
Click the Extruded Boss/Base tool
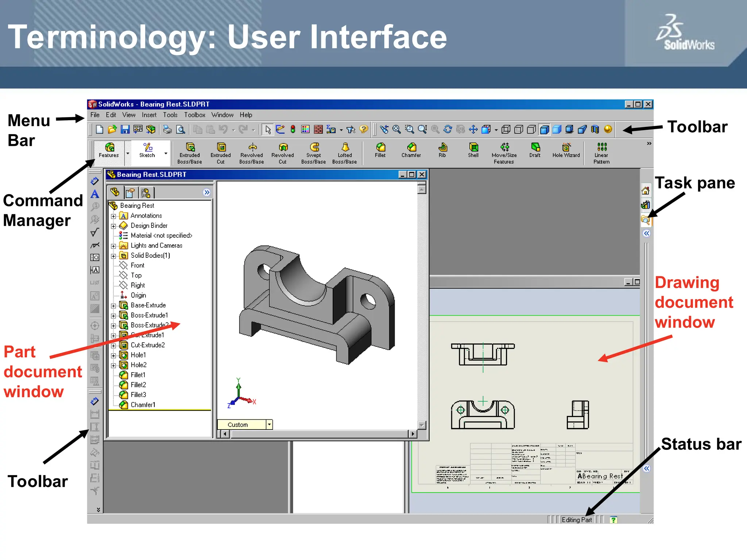pos(190,153)
